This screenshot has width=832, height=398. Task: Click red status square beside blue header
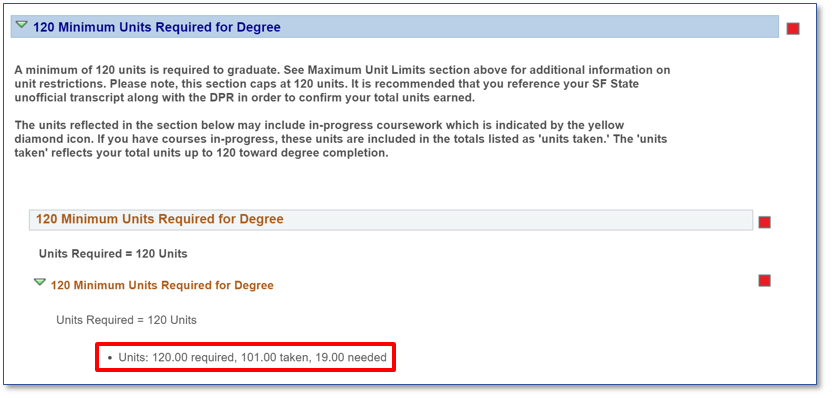click(793, 29)
